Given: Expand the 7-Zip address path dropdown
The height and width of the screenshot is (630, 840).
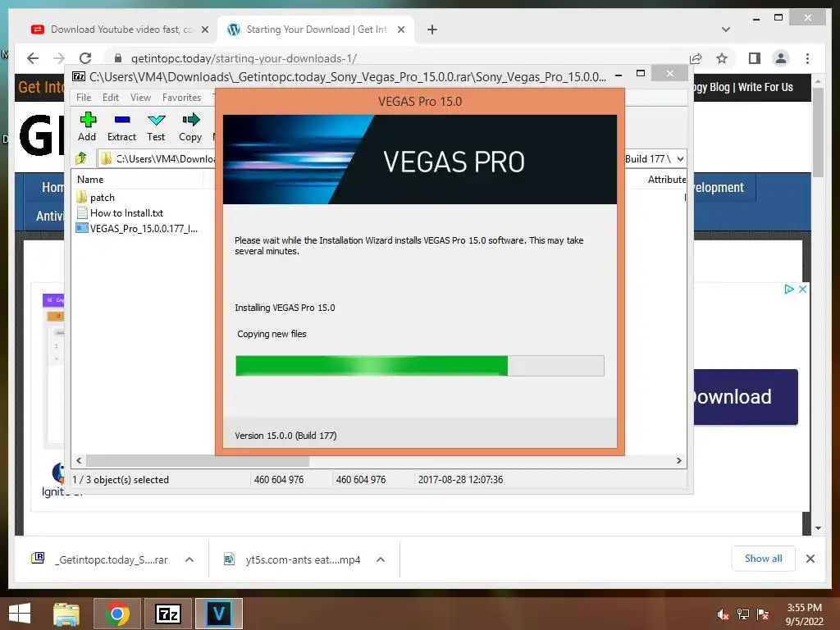Looking at the screenshot, I should [x=680, y=159].
